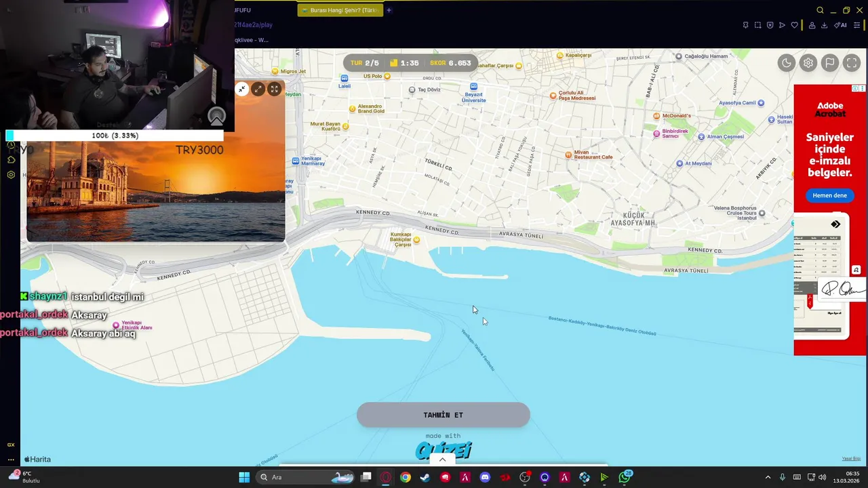The image size is (868, 488).
Task: Click the Tahmin Et guess button
Action: pyautogui.click(x=443, y=415)
